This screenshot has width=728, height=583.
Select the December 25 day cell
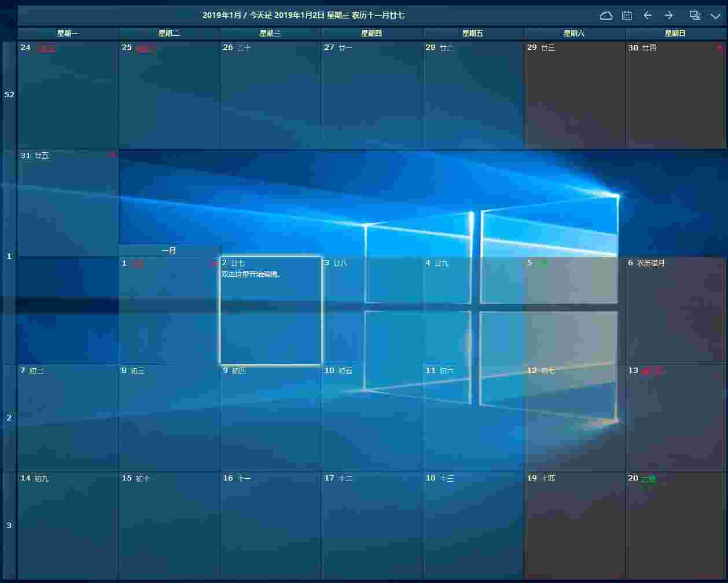pyautogui.click(x=169, y=95)
